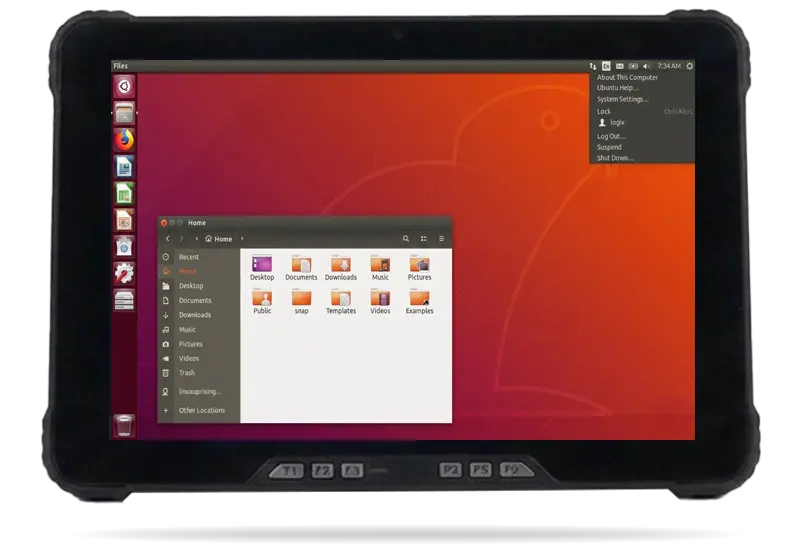Select System Settings from the menu

[622, 99]
